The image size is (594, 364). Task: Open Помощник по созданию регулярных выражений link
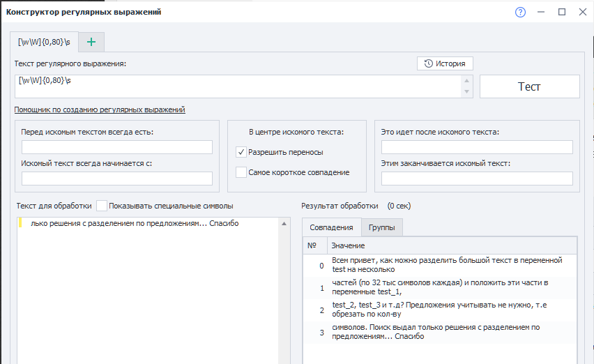(100, 109)
